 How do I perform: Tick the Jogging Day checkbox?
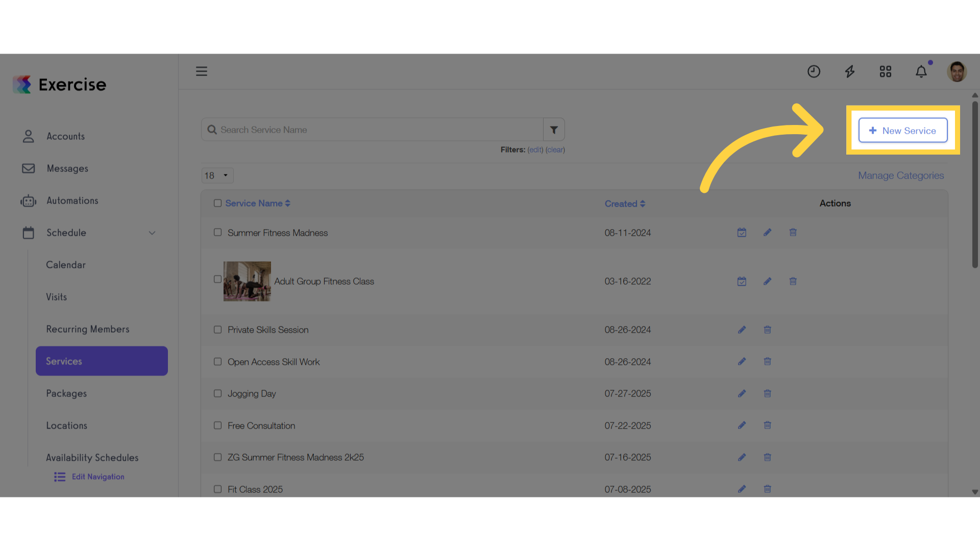pos(217,393)
